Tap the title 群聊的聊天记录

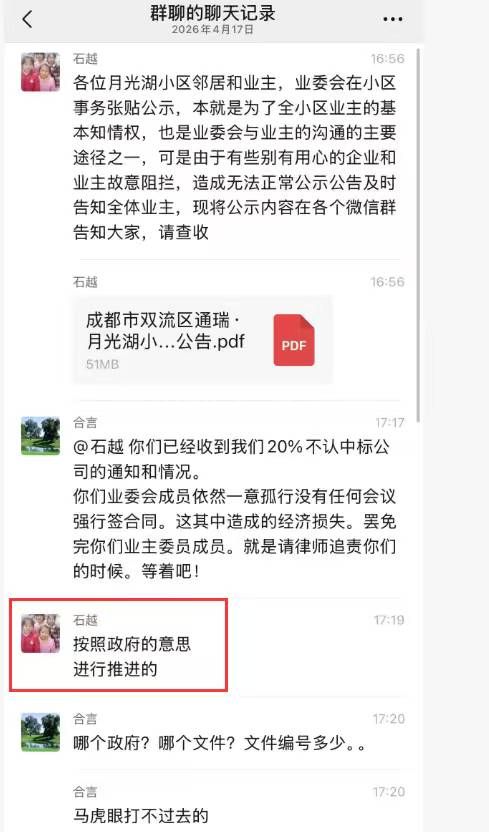pos(212,13)
